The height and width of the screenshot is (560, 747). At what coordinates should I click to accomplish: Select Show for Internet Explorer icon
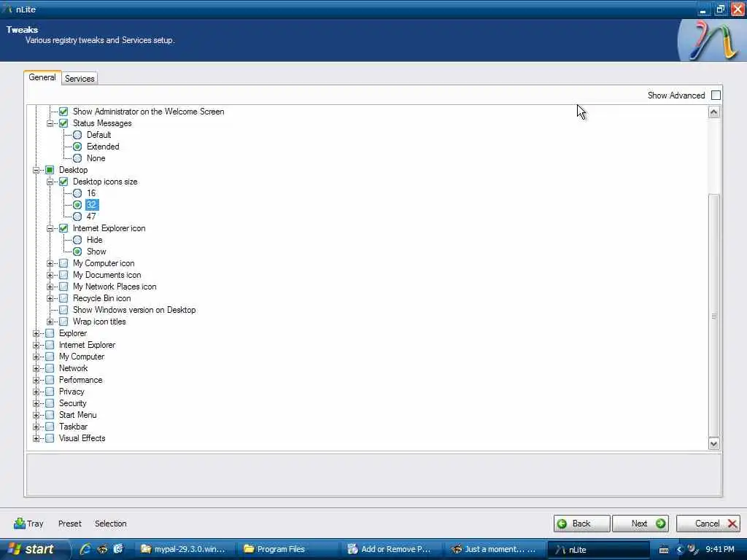(77, 252)
